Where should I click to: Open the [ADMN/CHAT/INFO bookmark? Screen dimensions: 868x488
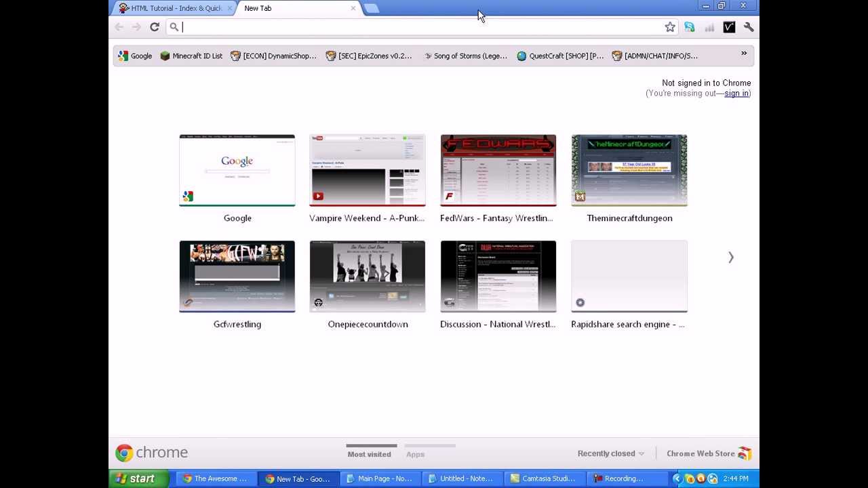[x=655, y=56]
